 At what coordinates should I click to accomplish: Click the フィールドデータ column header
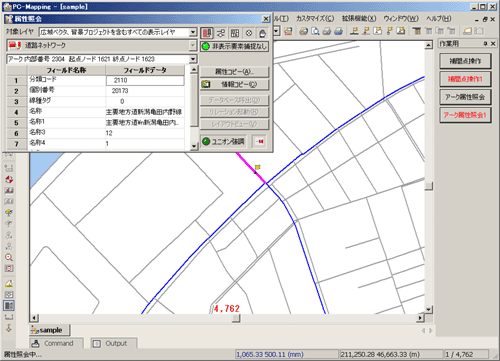tap(145, 70)
